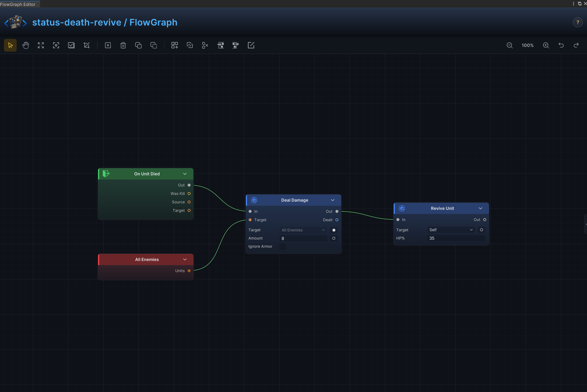The image size is (587, 392).
Task: Click the grid-plus group icon
Action: (x=175, y=45)
